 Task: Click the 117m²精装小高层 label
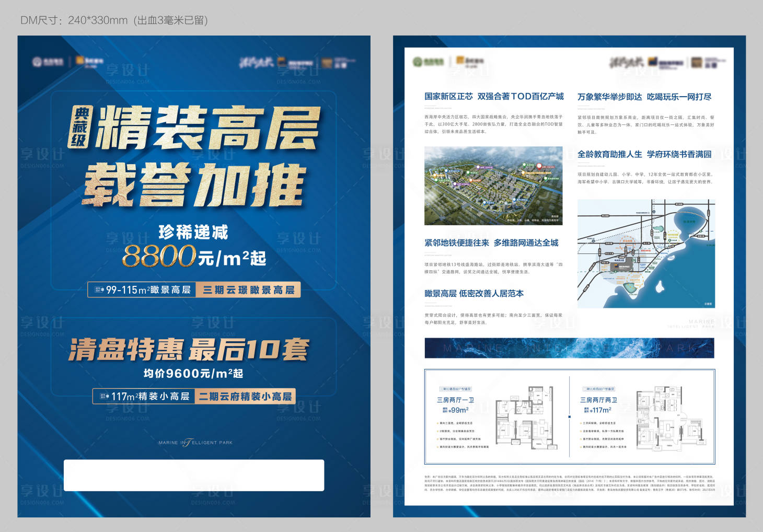144,396
